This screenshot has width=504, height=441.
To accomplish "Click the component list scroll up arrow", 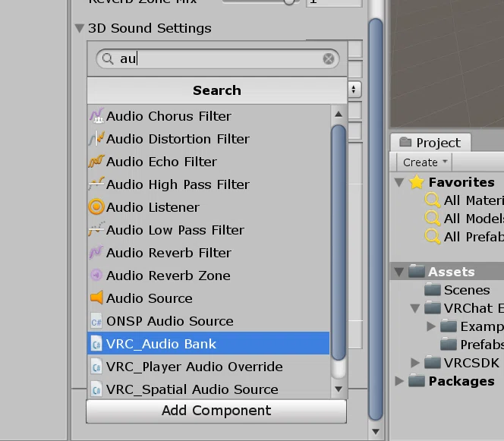I will click(338, 114).
